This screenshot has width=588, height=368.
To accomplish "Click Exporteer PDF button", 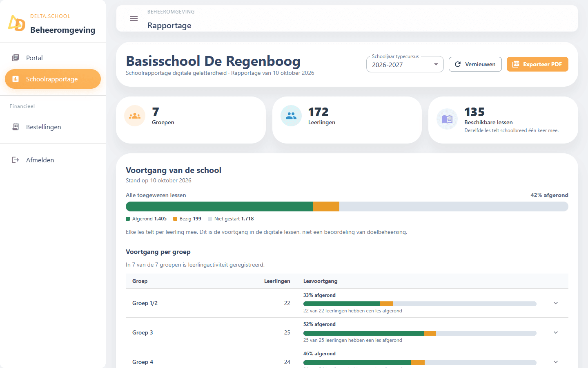I will point(537,64).
